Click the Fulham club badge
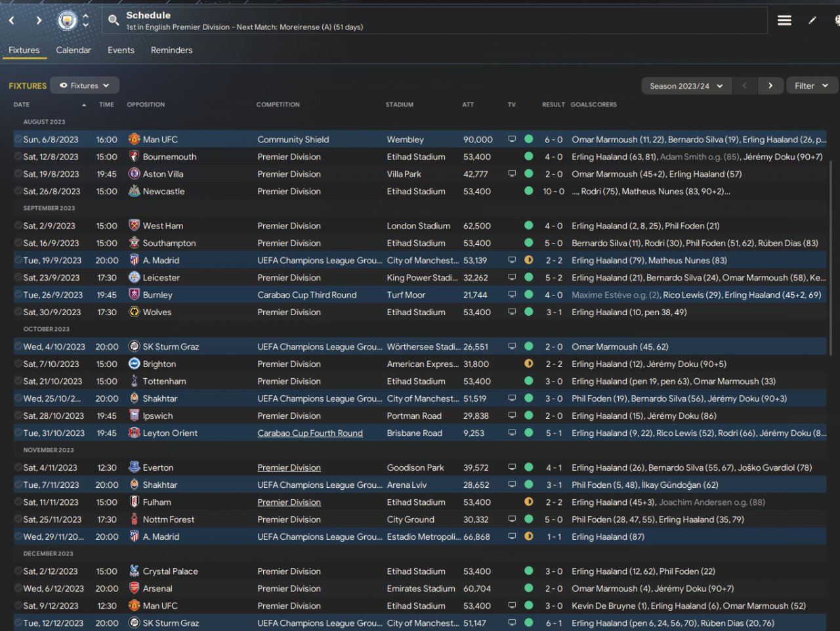This screenshot has width=840, height=631. (x=134, y=502)
